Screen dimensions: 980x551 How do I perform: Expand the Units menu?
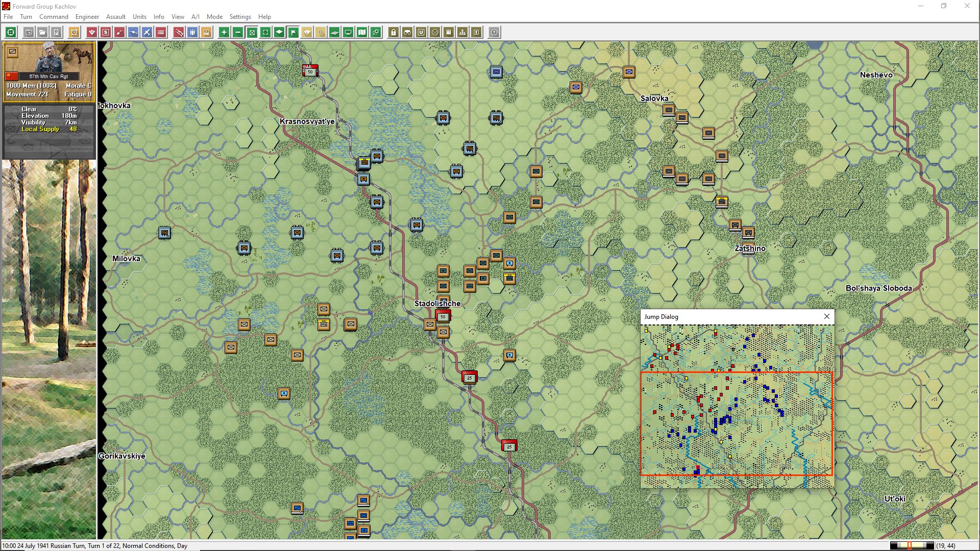click(x=139, y=17)
